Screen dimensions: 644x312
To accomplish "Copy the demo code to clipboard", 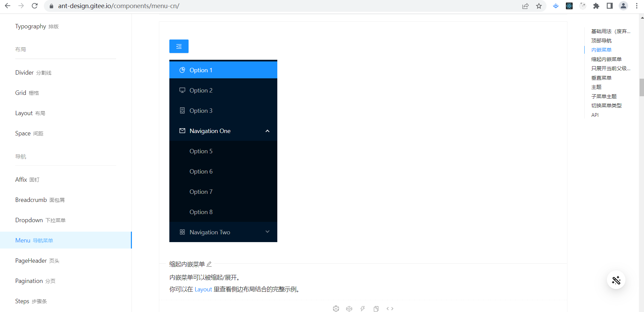I will pos(375,308).
